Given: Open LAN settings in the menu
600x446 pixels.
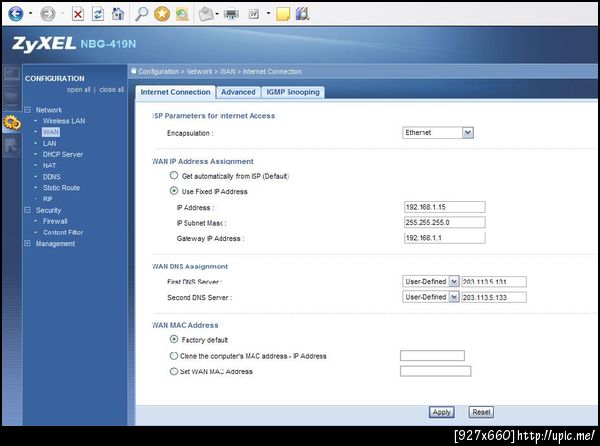Looking at the screenshot, I should click(x=49, y=143).
